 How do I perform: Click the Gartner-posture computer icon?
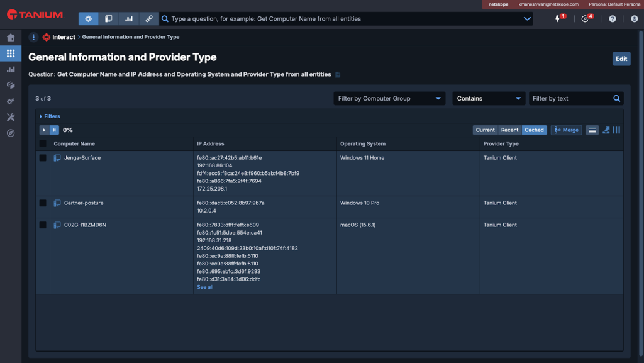pyautogui.click(x=57, y=203)
